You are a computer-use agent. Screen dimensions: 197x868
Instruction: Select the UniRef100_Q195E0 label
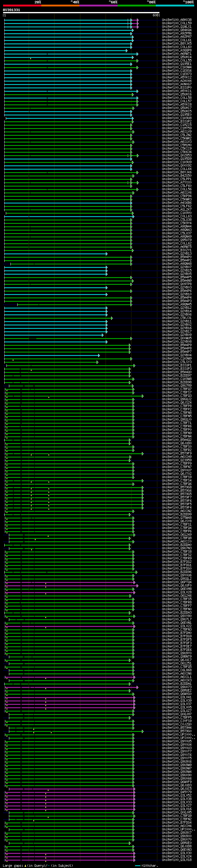[177, 115]
